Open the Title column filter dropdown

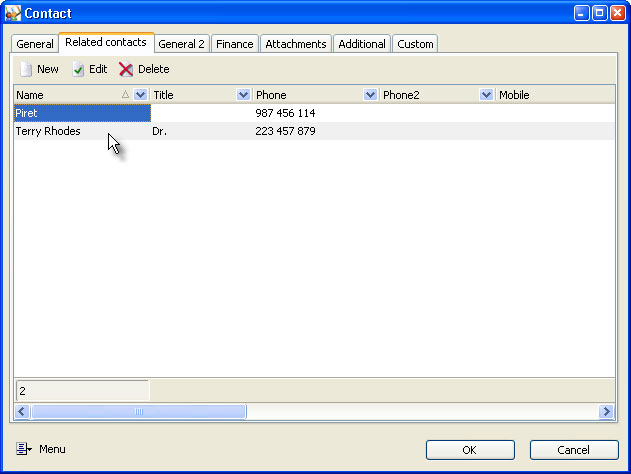[x=243, y=95]
